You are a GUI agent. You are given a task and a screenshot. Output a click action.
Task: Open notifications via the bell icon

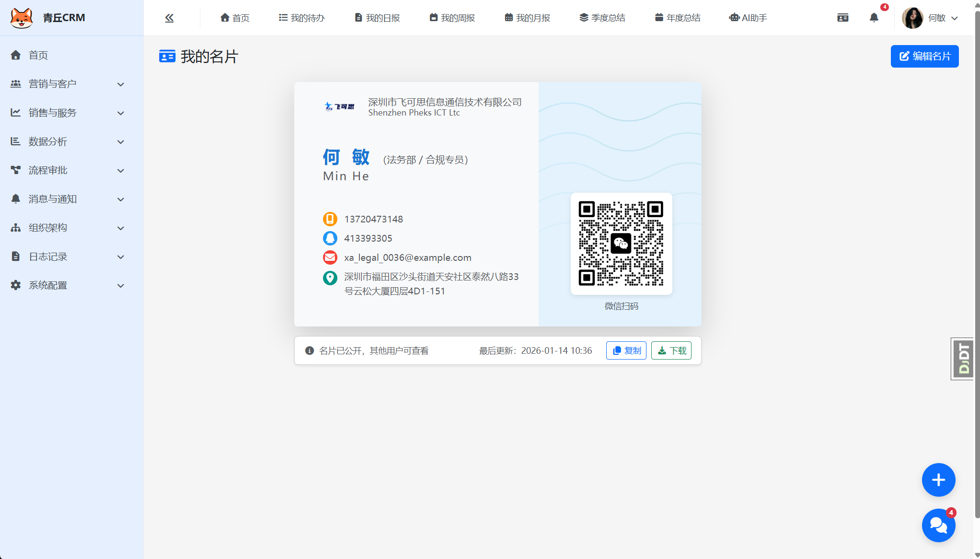(873, 18)
